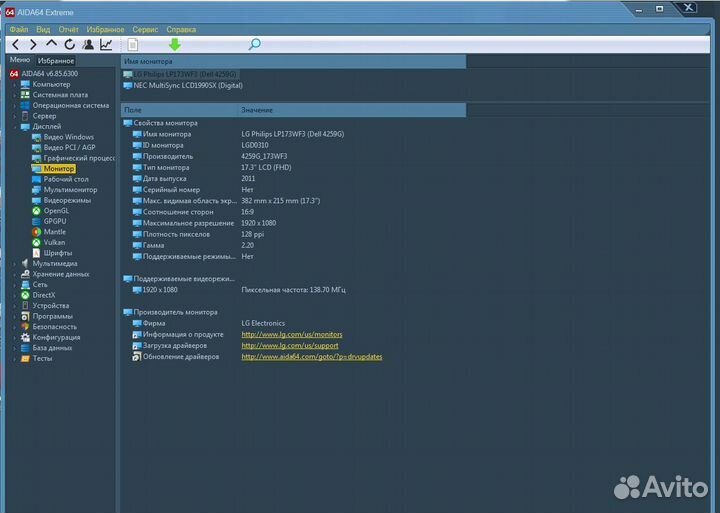The height and width of the screenshot is (513, 720).
Task: Open Видео Windows tree item
Action: click(63, 137)
